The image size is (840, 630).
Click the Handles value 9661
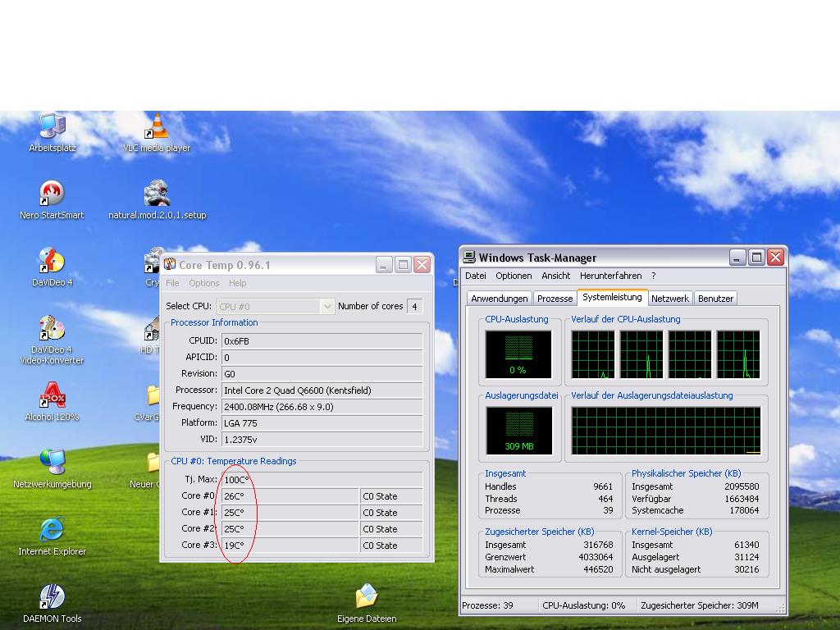pyautogui.click(x=603, y=486)
